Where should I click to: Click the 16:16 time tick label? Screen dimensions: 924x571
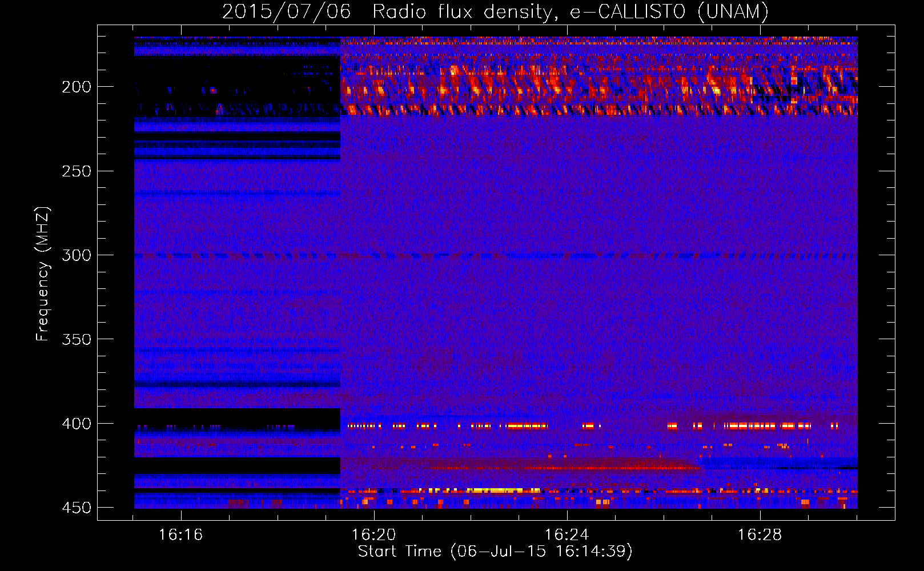180,535
